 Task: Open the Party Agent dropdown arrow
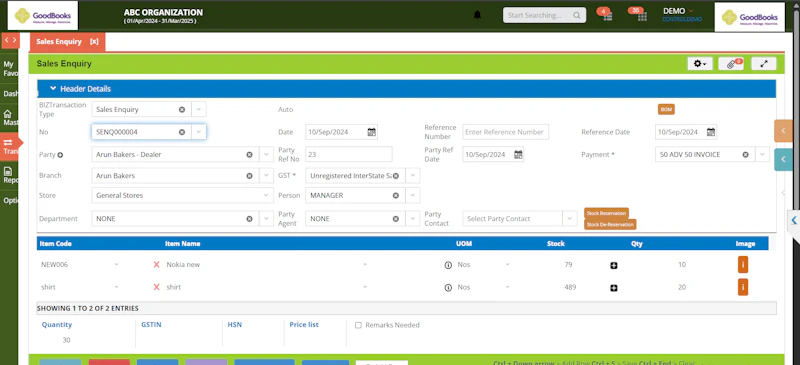click(413, 218)
